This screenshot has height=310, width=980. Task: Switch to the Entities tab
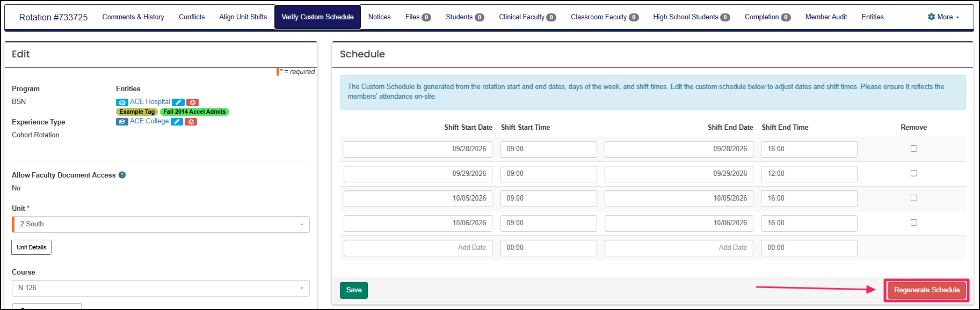point(873,17)
